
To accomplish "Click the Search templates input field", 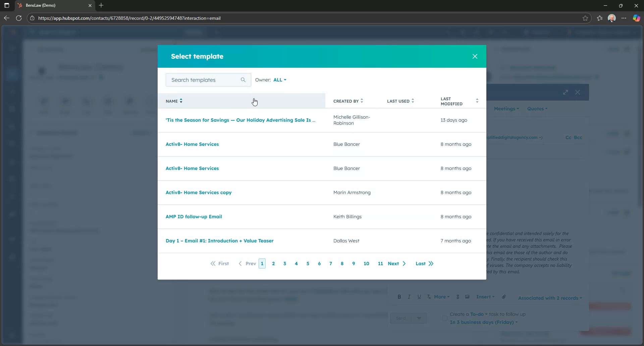I will (201, 80).
